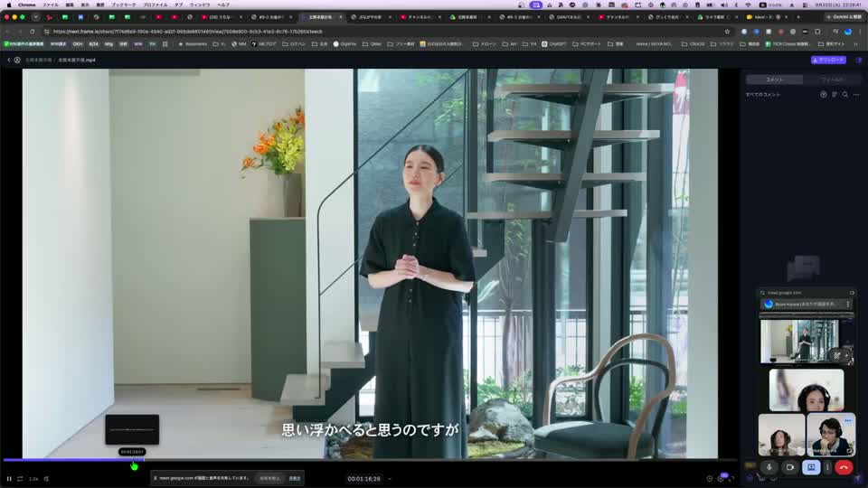Click the hide sharing banner link
This screenshot has height=488, width=868.
[295, 479]
